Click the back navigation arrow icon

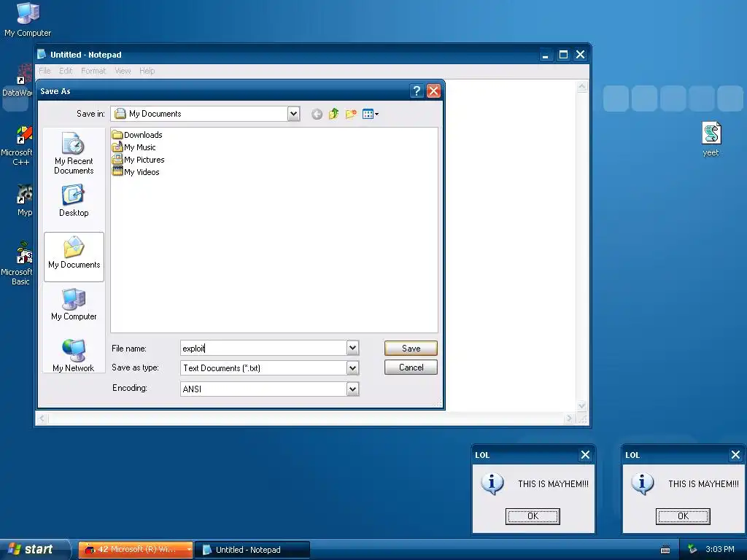(x=317, y=114)
